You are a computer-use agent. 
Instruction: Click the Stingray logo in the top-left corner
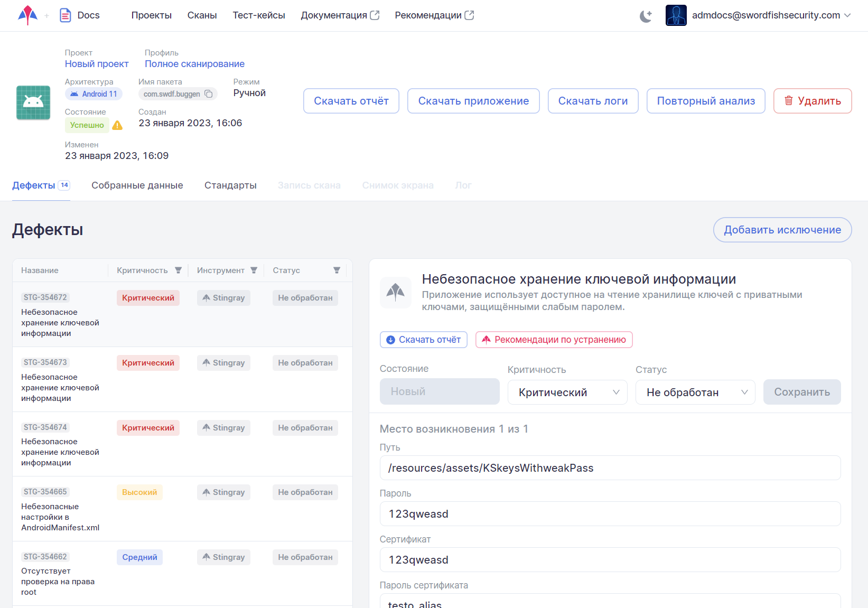tap(27, 15)
